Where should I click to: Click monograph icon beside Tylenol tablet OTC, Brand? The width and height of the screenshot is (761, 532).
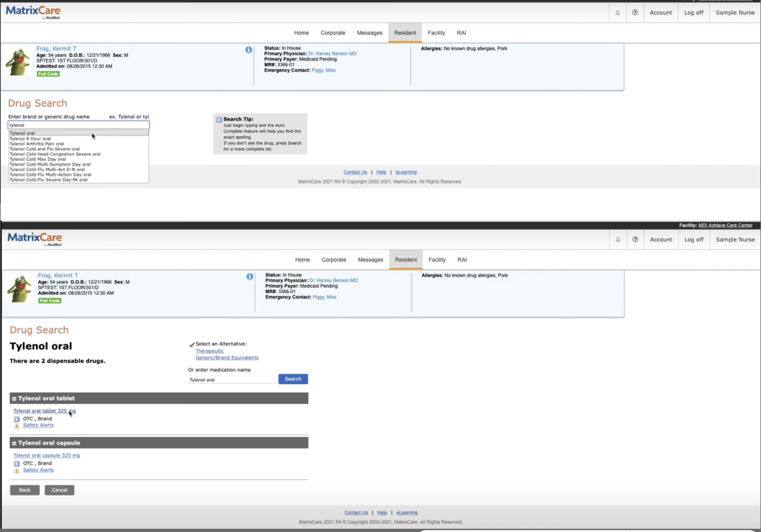click(x=17, y=419)
